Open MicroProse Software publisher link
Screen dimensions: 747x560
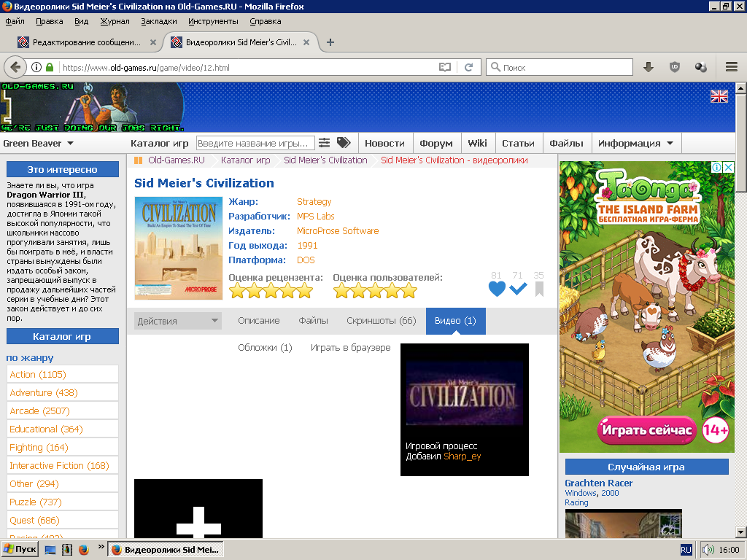[x=338, y=231]
